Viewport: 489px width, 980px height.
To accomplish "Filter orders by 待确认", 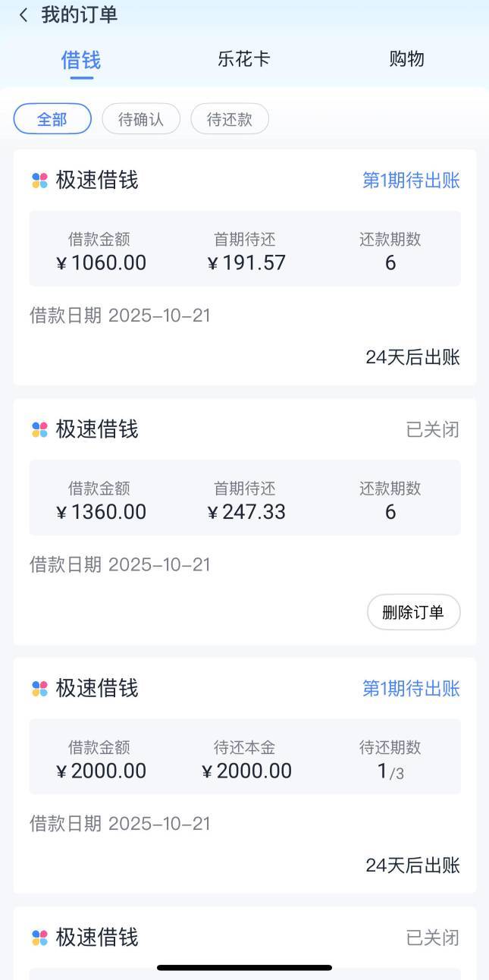I will point(141,119).
